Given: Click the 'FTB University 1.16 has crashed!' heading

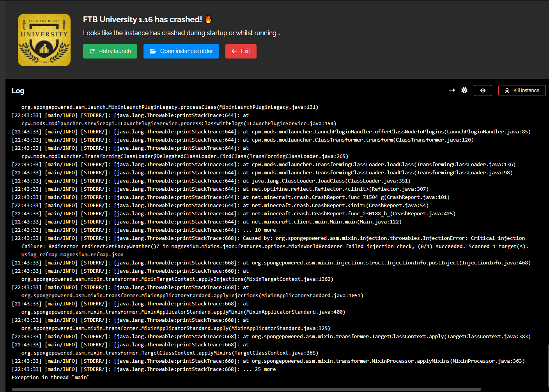Looking at the screenshot, I should click(x=142, y=20).
